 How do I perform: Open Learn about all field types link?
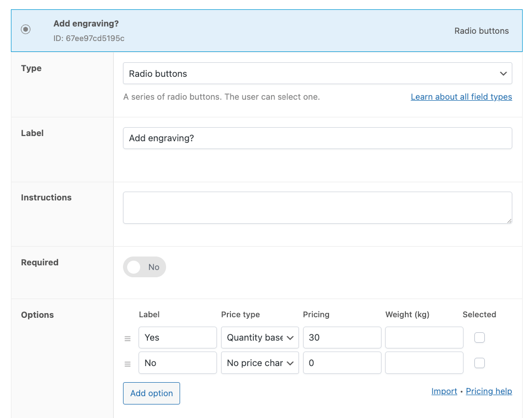tap(461, 97)
